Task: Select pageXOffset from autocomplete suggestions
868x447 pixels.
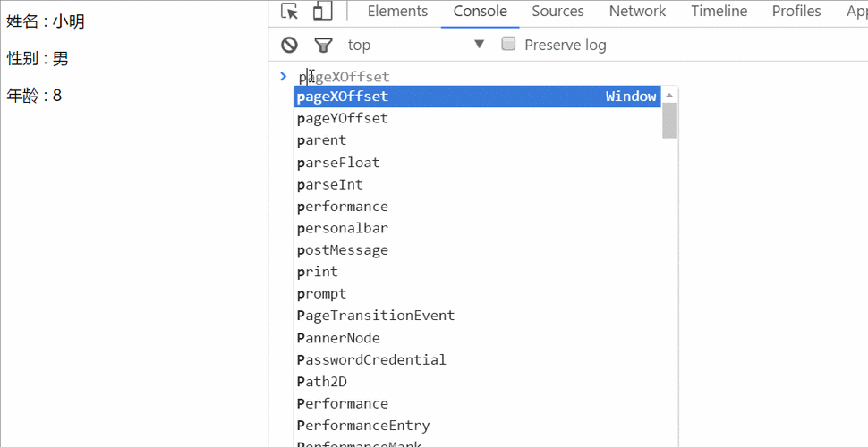Action: coord(344,97)
